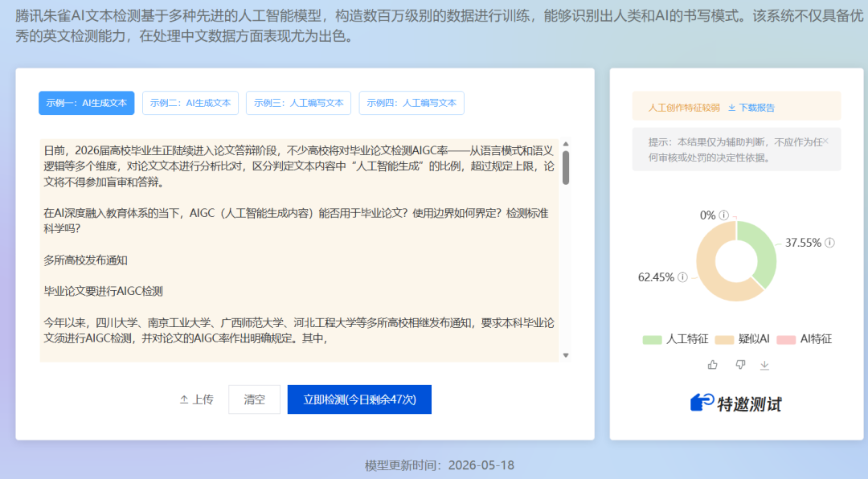Open info icon next to 37.55%
Screen dimensions: 868x479
829,243
